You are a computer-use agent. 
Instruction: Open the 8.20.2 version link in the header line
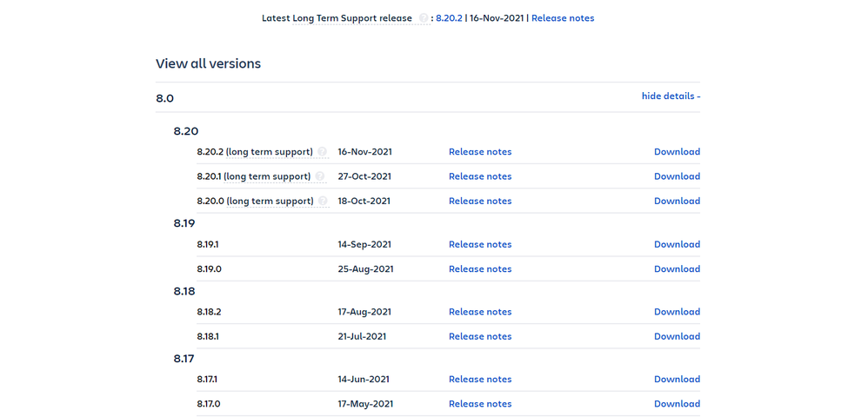coord(449,18)
